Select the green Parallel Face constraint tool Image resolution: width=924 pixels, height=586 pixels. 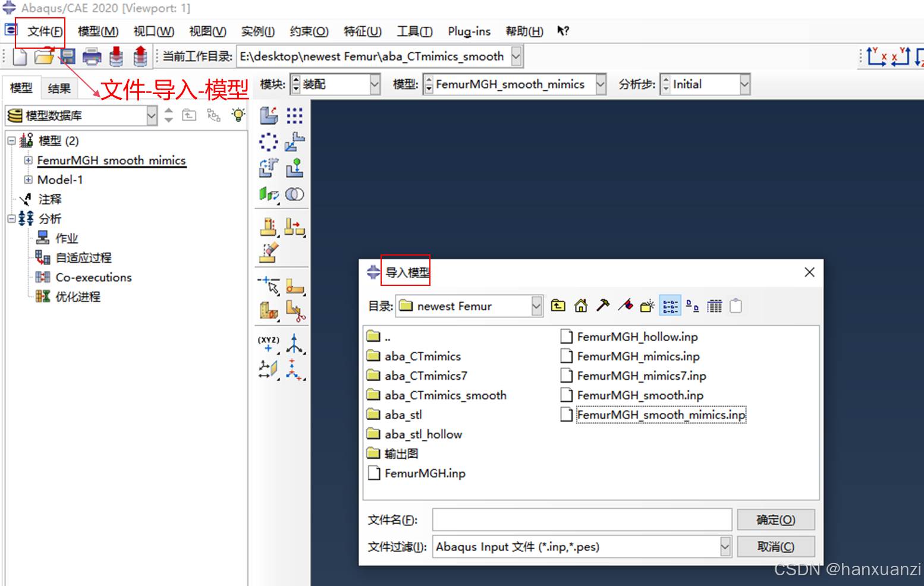click(269, 194)
